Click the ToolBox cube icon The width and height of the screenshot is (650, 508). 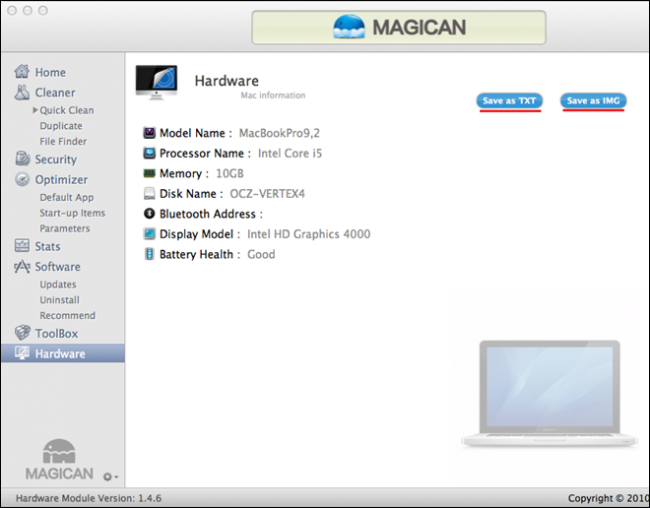[22, 333]
